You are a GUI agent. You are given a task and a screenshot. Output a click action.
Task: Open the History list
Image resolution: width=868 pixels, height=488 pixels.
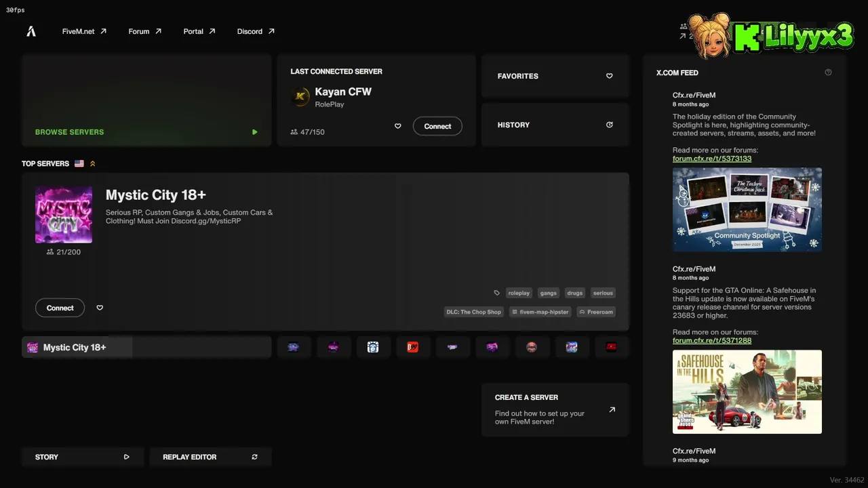[x=555, y=125]
